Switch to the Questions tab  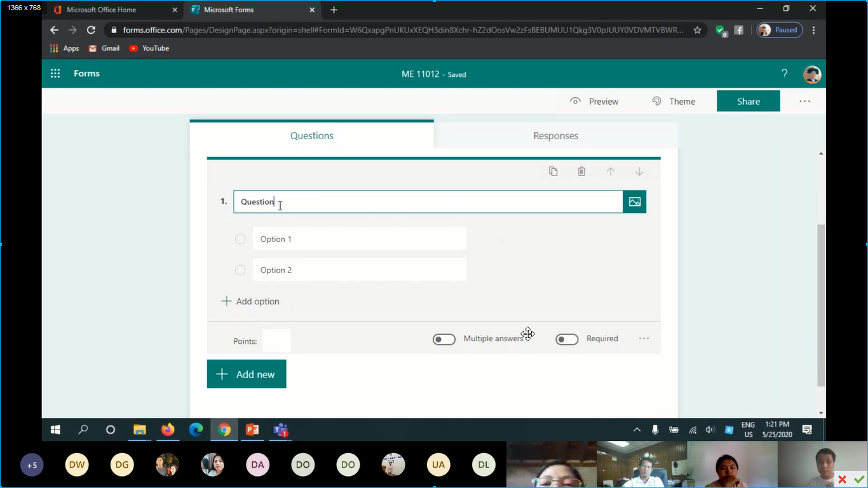[x=312, y=135]
